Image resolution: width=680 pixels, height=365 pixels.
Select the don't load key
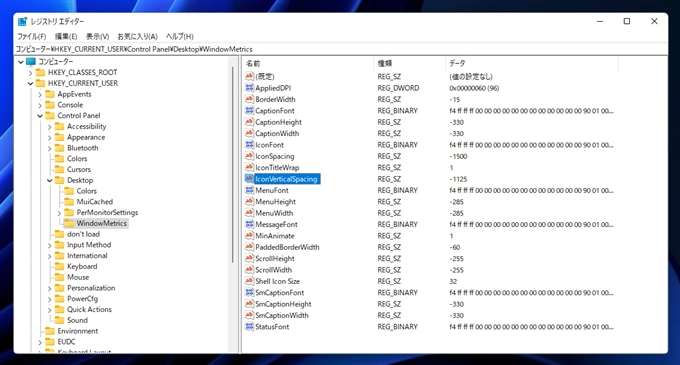tap(83, 234)
